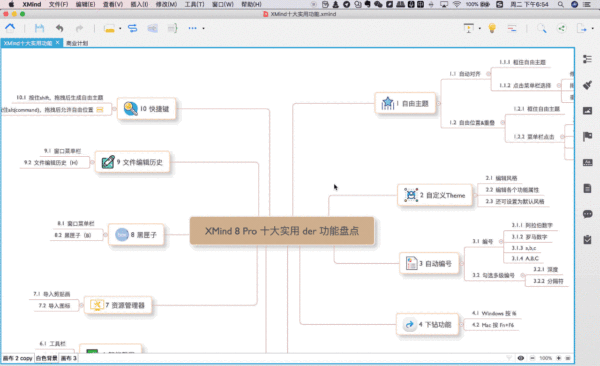This screenshot has height=366, width=600.
Task: Click the Home icon in the toolbar
Action: [x=10, y=28]
